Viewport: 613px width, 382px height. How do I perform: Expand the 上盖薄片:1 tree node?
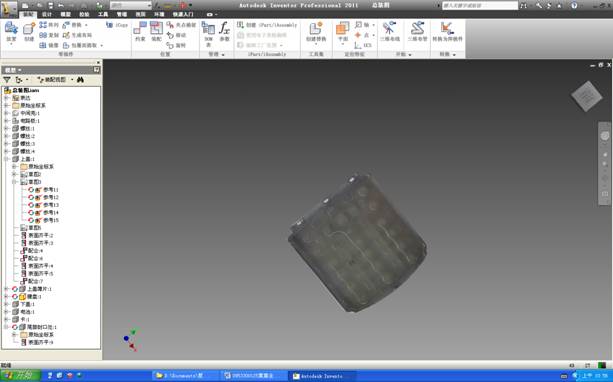6,289
